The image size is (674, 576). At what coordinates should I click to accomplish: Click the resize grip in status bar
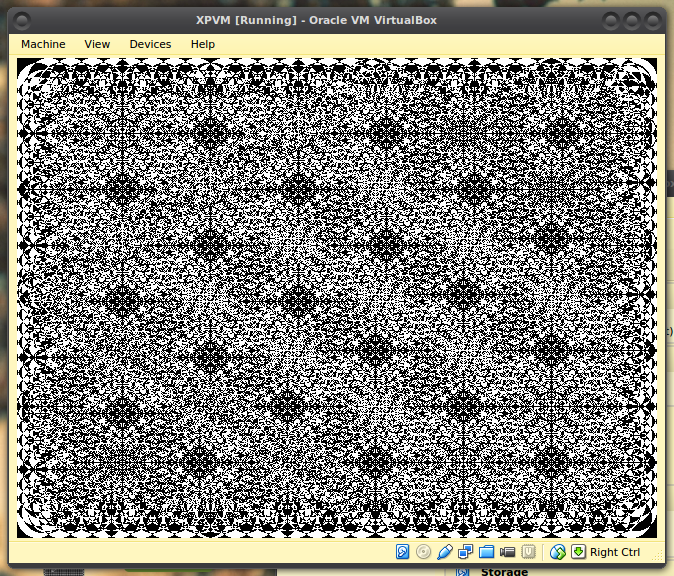click(x=657, y=555)
